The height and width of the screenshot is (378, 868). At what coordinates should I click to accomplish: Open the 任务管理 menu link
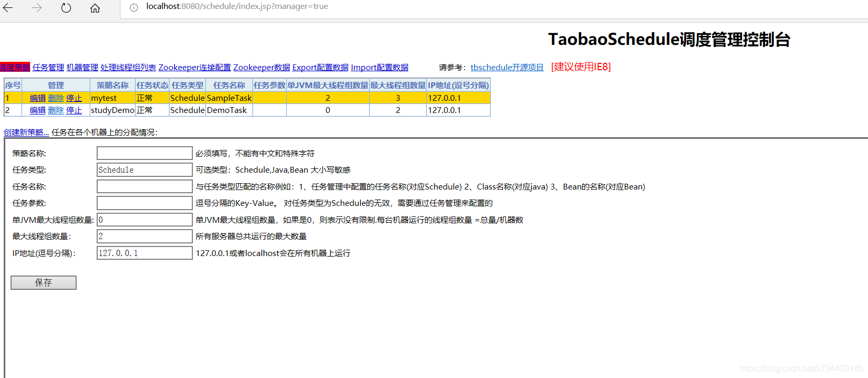[x=48, y=67]
